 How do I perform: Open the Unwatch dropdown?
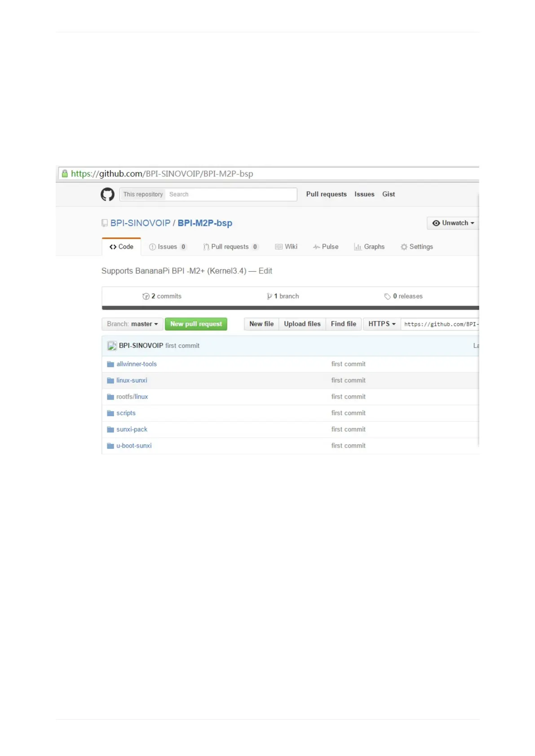tap(453, 223)
